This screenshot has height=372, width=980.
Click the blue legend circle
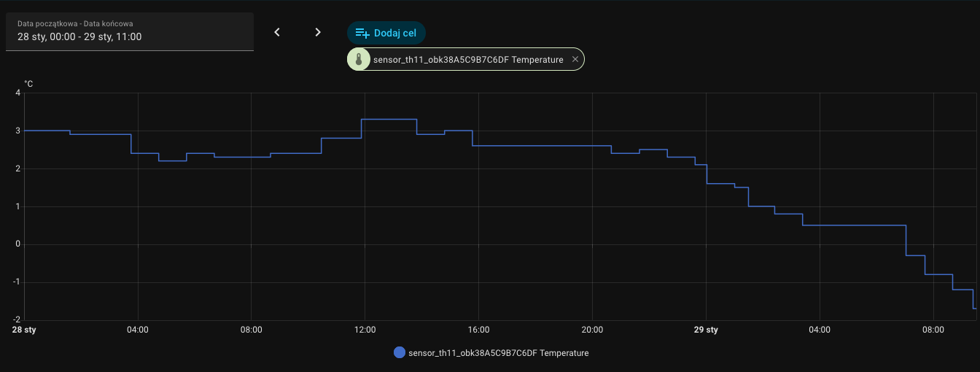[x=399, y=352]
